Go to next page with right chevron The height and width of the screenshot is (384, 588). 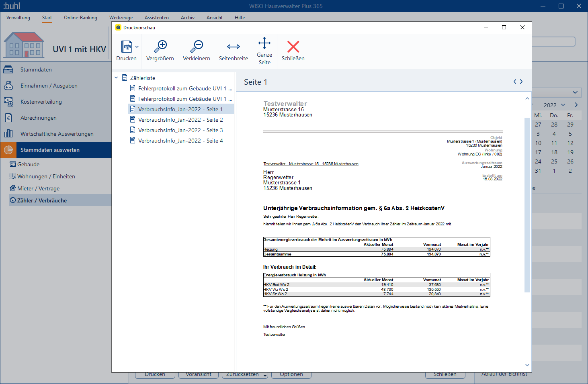click(521, 82)
